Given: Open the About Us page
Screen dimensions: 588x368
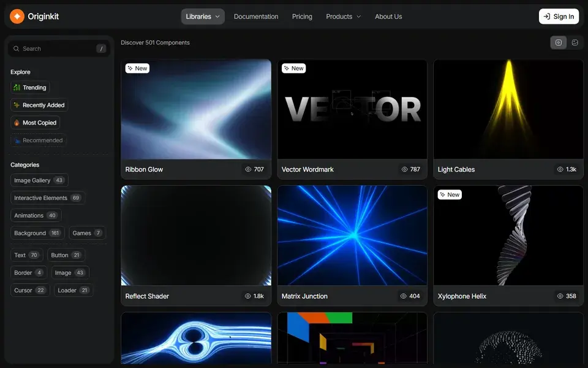Looking at the screenshot, I should 388,17.
